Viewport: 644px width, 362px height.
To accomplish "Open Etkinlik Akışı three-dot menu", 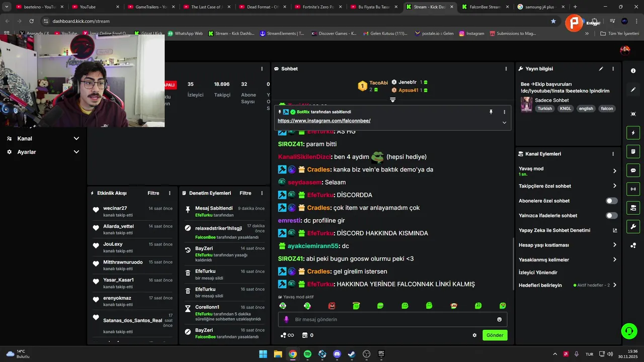I will (x=170, y=193).
